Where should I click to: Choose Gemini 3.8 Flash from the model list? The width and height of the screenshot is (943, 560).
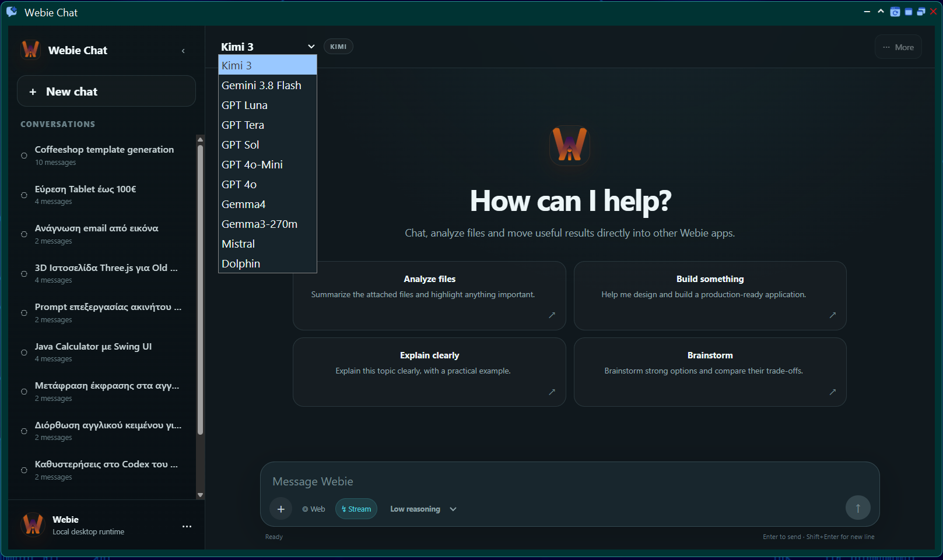click(x=268, y=85)
